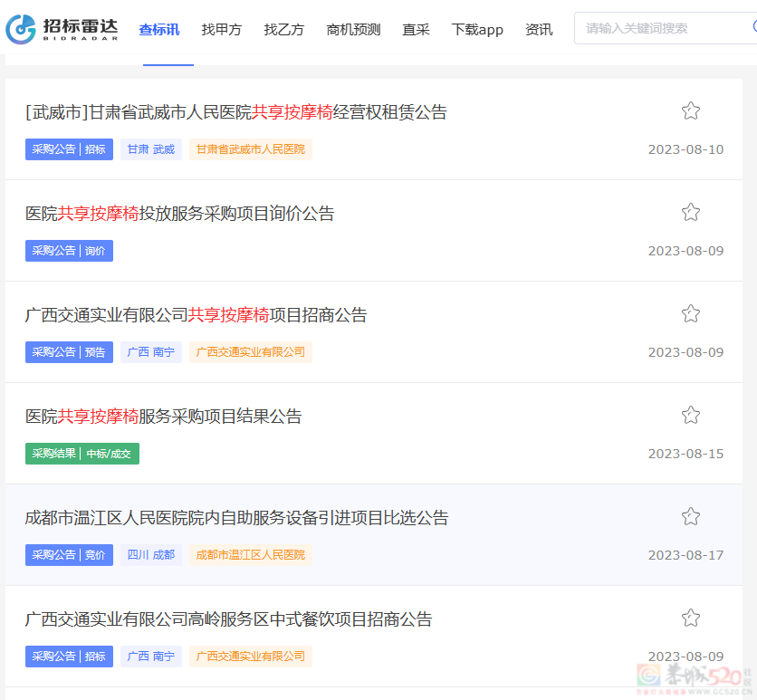Star the 医院共享按摩椅服务采购项目结果公告 listing
The height and width of the screenshot is (700, 757).
[690, 415]
